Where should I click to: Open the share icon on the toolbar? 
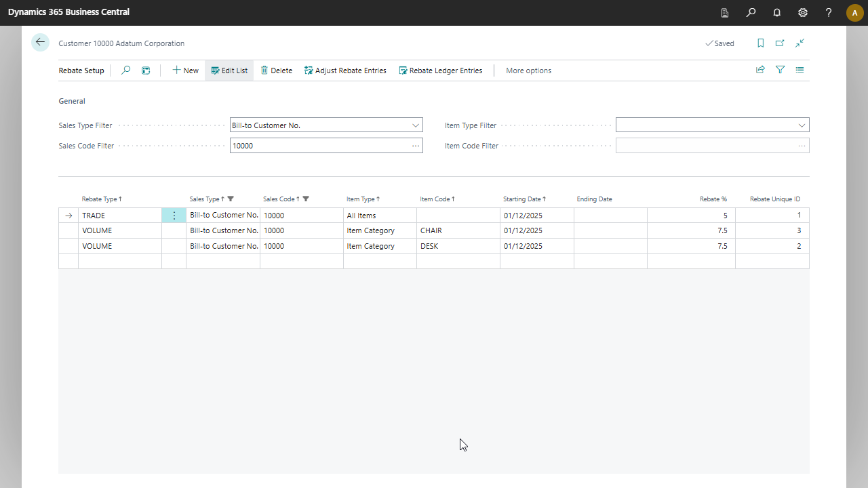[x=760, y=70]
